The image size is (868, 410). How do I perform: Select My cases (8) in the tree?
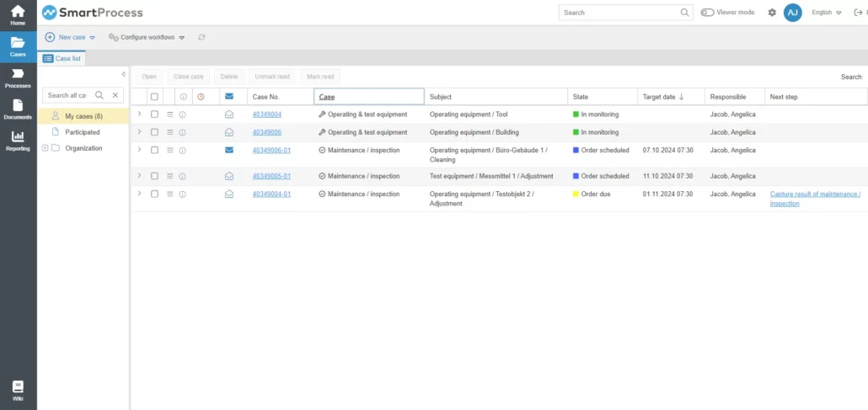(83, 116)
